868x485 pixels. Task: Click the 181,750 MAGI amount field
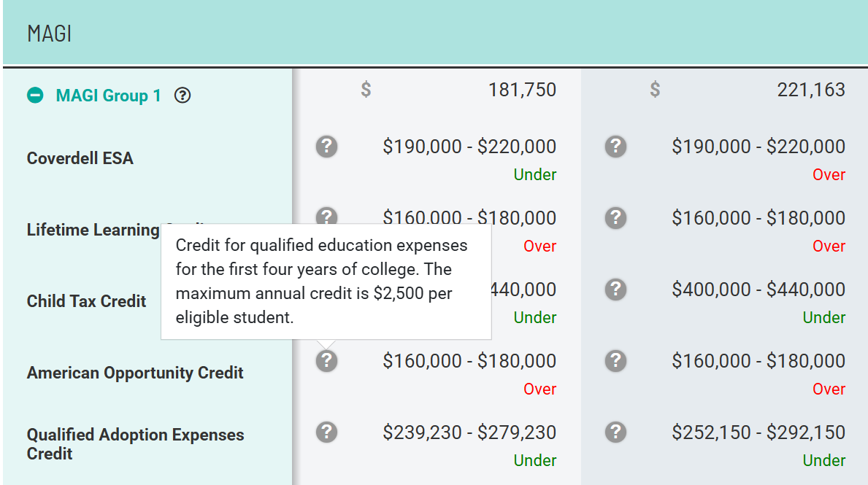tap(521, 90)
